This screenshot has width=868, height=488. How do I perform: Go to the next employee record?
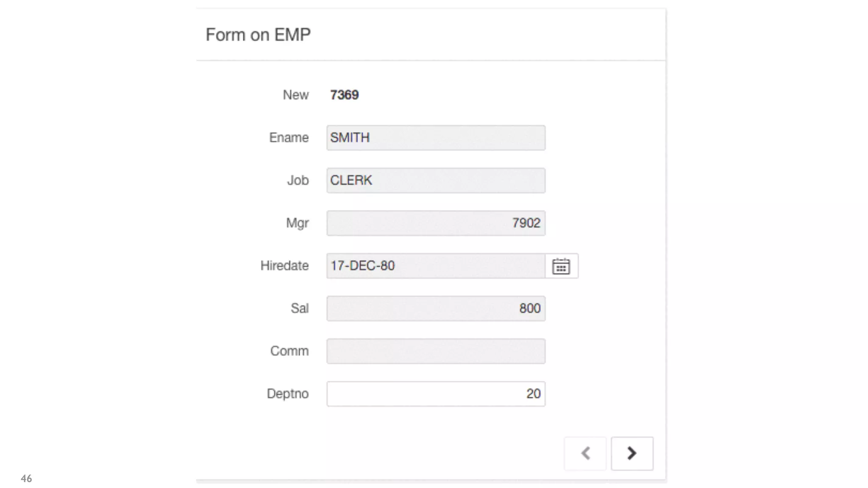coord(632,453)
